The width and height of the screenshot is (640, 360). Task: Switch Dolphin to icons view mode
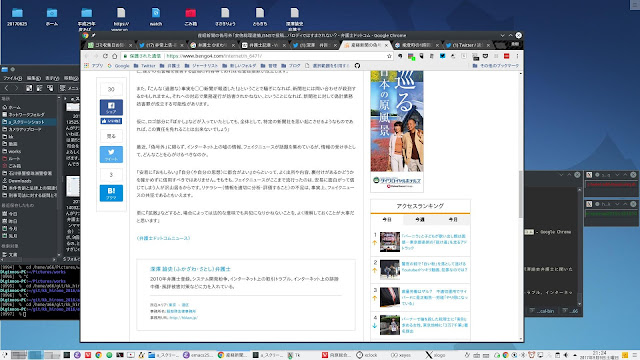coord(29,88)
